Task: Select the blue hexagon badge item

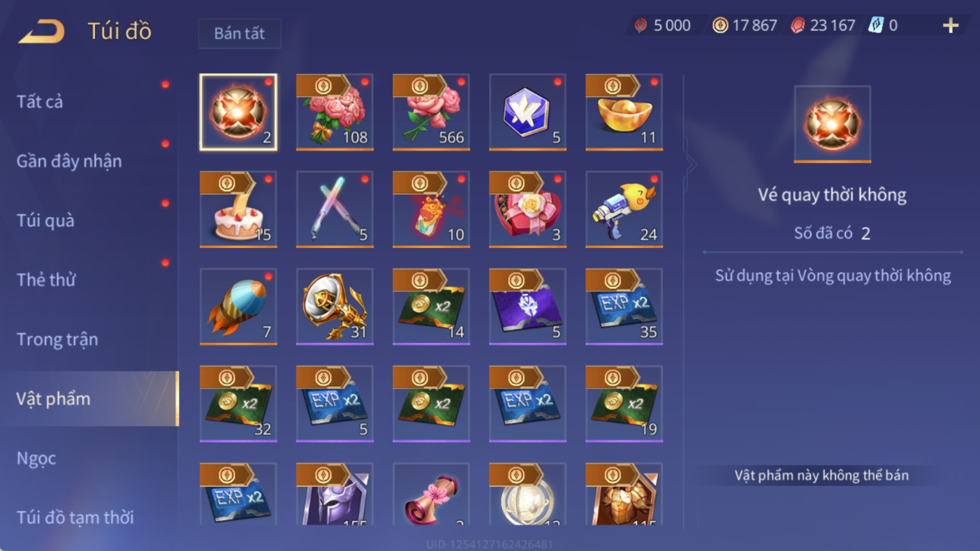Action: pos(527,112)
